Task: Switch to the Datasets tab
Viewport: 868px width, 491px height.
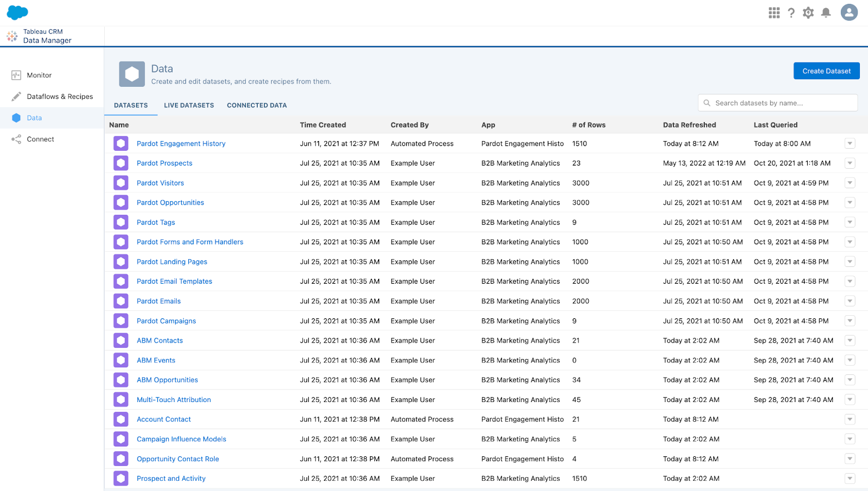Action: click(x=131, y=105)
